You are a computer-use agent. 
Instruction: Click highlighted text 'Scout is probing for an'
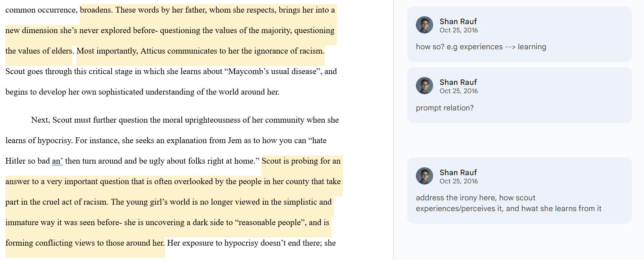tap(301, 161)
